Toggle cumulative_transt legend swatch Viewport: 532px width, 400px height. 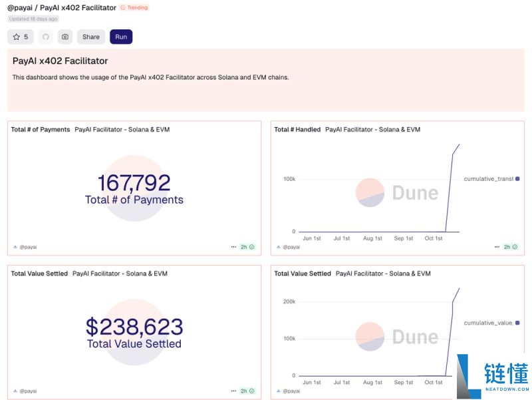517,178
